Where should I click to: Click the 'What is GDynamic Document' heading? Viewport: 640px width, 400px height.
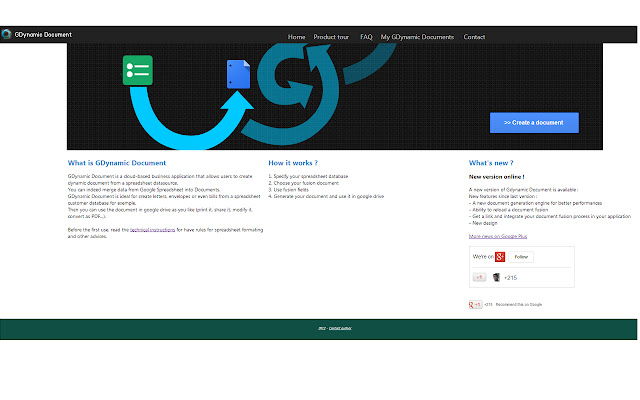coord(117,163)
